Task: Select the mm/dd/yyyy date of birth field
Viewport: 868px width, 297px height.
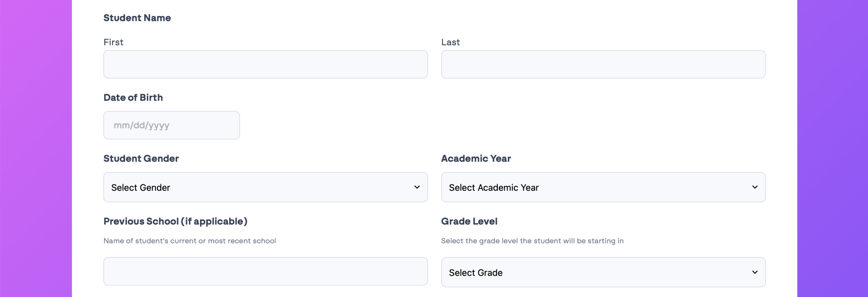Action: coord(171,125)
